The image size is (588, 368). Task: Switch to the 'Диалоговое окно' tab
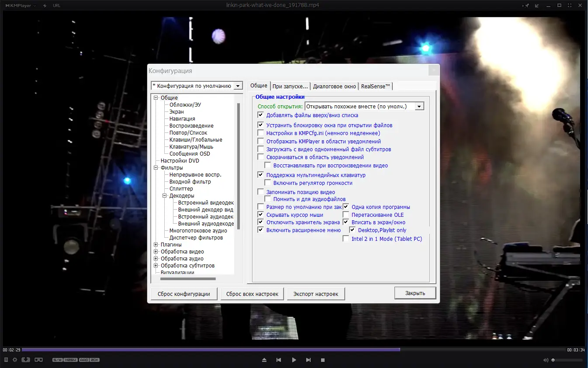[335, 87]
